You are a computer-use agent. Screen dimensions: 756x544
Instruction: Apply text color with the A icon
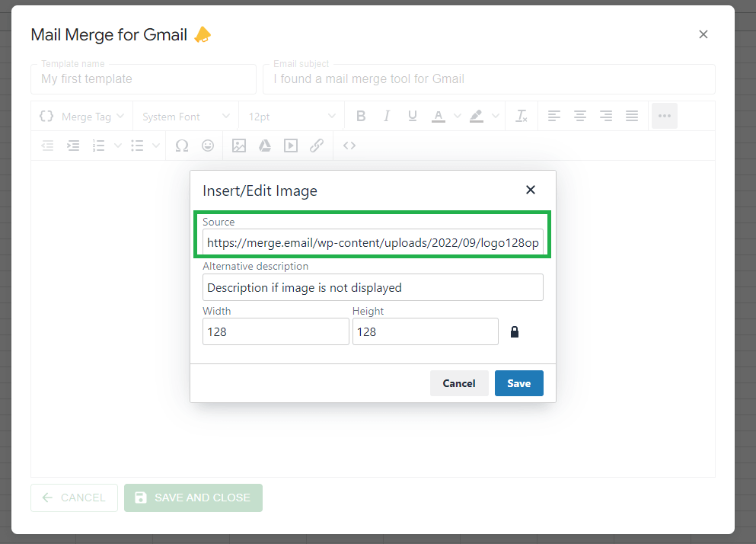[439, 116]
